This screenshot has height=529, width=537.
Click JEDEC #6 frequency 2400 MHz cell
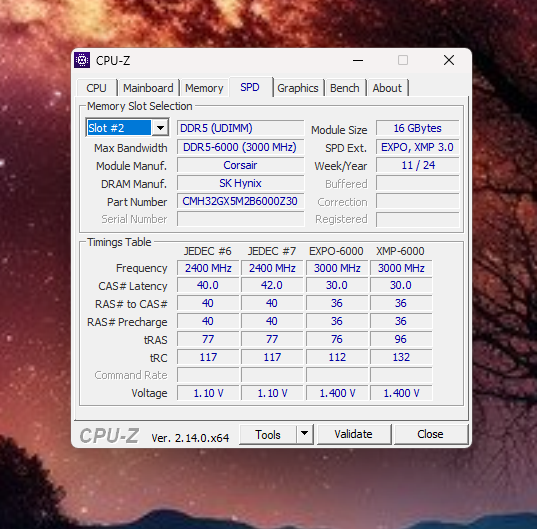point(208,268)
